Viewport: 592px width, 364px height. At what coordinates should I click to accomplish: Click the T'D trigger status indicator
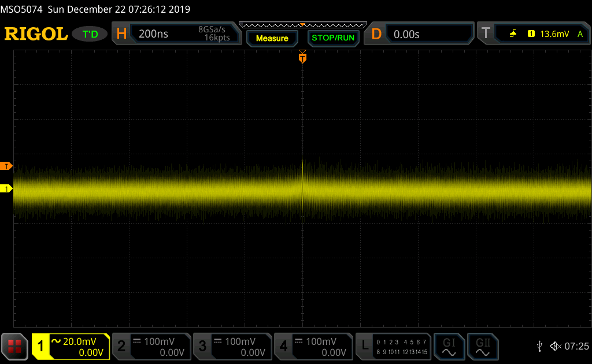tap(90, 34)
